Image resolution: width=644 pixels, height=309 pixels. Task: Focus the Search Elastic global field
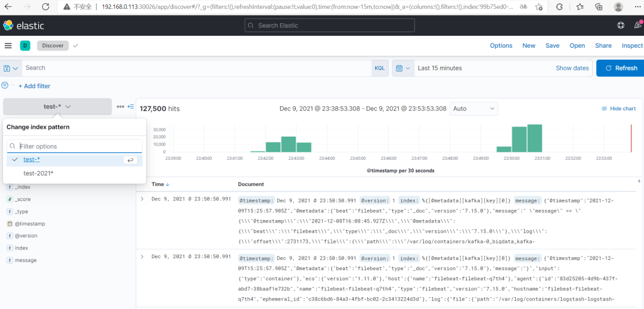(329, 26)
